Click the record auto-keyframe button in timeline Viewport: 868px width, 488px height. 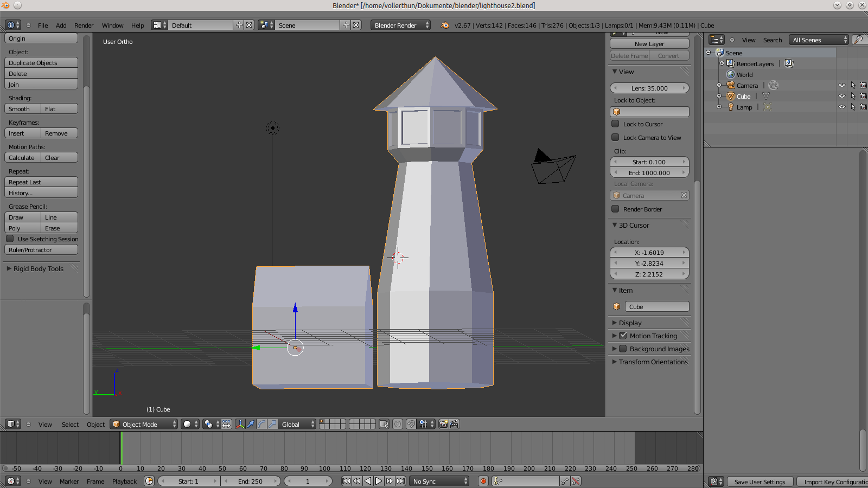coord(483,481)
